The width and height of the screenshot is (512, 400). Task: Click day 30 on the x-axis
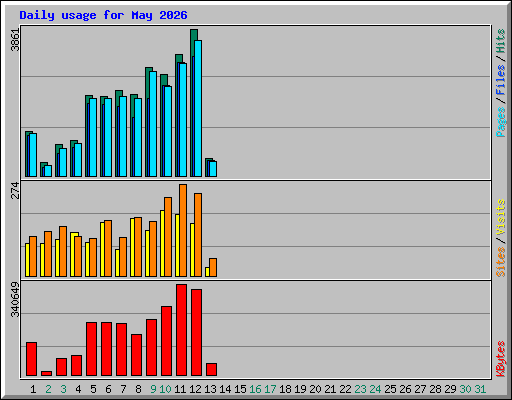point(465,389)
